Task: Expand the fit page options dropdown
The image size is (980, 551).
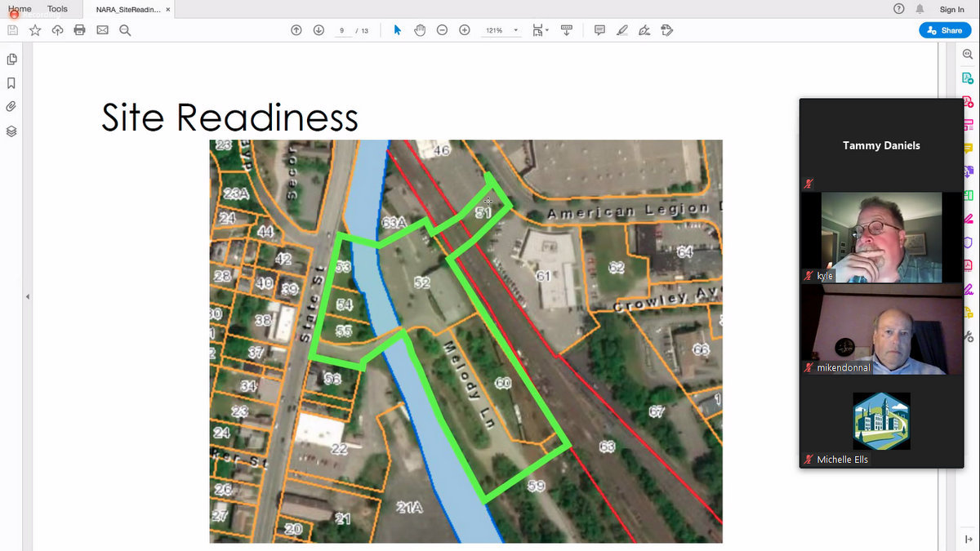Action: pos(541,30)
